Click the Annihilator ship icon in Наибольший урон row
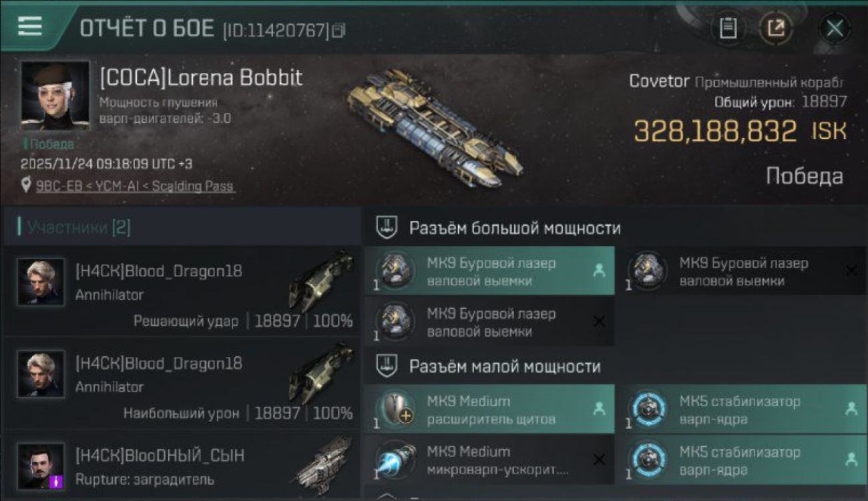 tap(322, 373)
